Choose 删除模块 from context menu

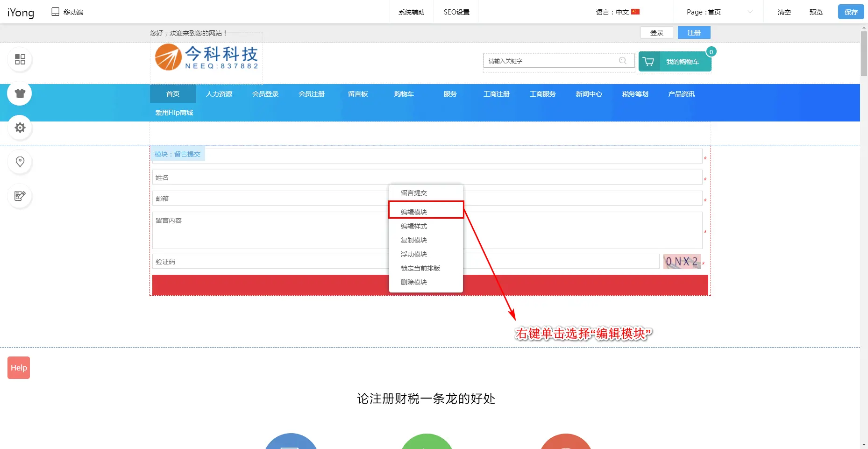point(414,282)
